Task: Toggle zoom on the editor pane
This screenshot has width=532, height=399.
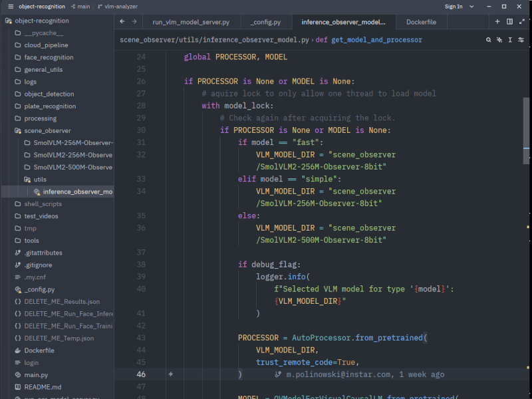Action: pos(522,22)
